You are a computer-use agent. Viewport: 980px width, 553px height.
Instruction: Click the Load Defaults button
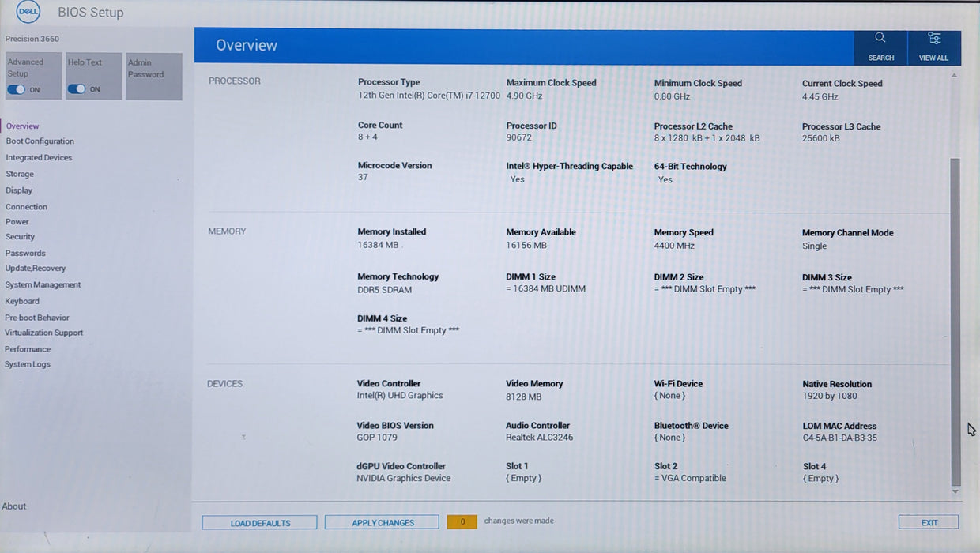point(260,523)
